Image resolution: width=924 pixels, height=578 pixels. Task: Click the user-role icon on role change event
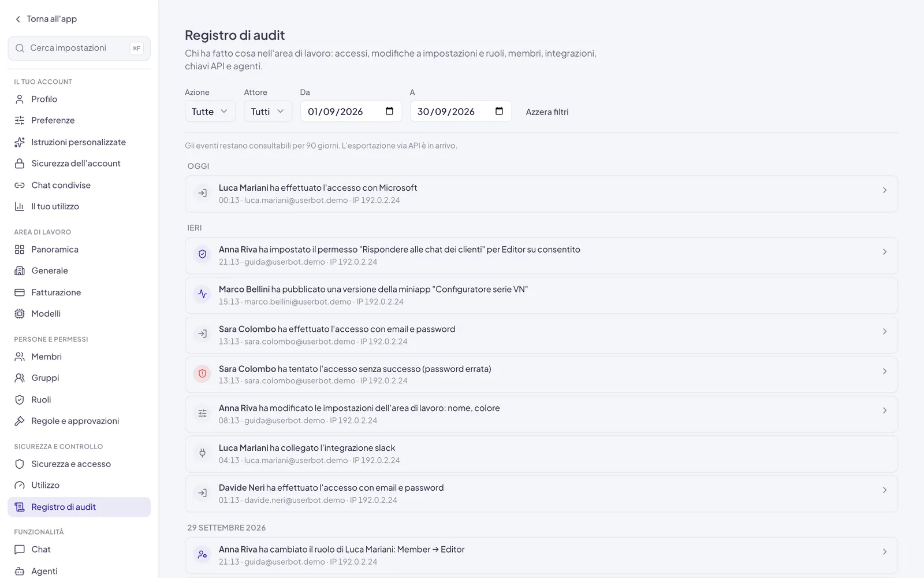pyautogui.click(x=202, y=554)
